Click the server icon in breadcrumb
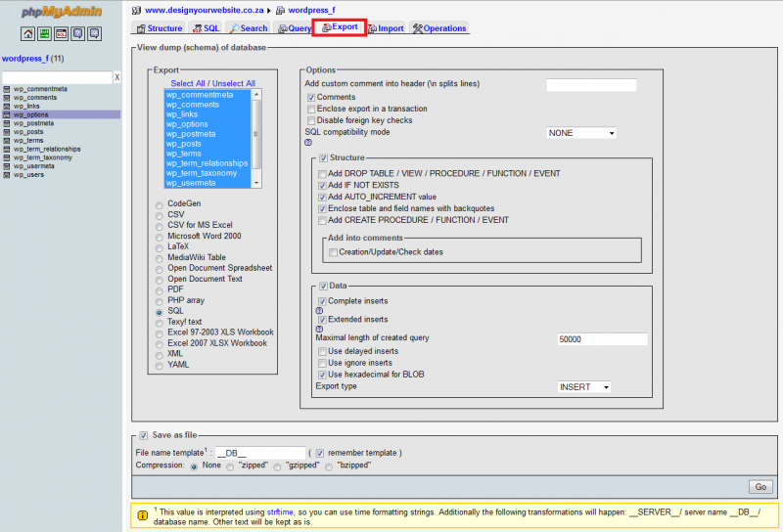The image size is (783, 532). tap(136, 10)
